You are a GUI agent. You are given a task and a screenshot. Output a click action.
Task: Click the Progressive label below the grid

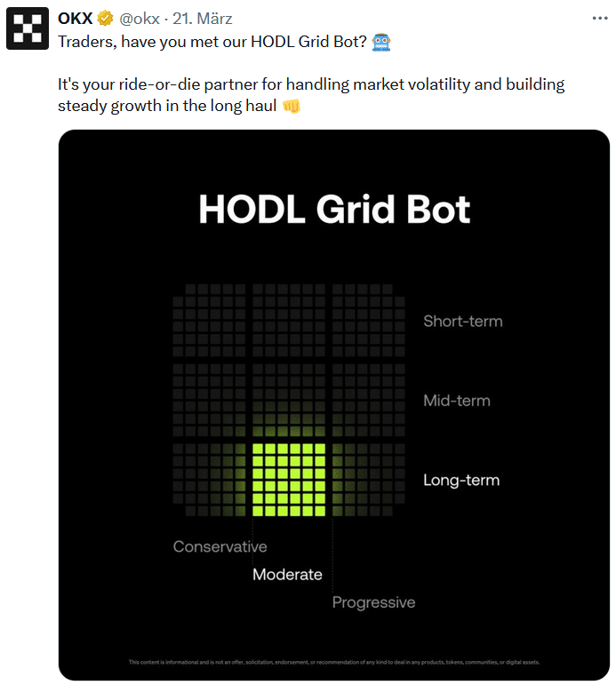(x=373, y=602)
